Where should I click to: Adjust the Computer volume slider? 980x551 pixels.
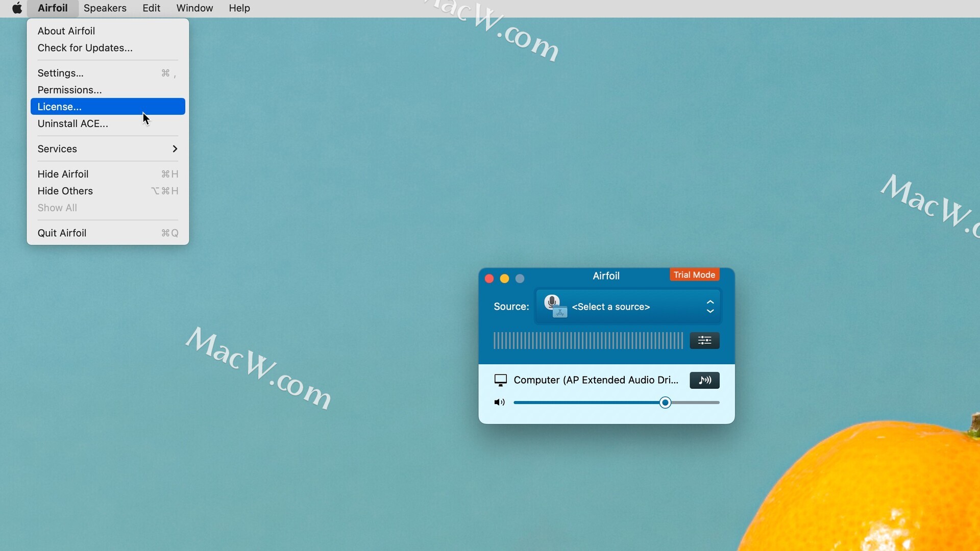click(617, 403)
